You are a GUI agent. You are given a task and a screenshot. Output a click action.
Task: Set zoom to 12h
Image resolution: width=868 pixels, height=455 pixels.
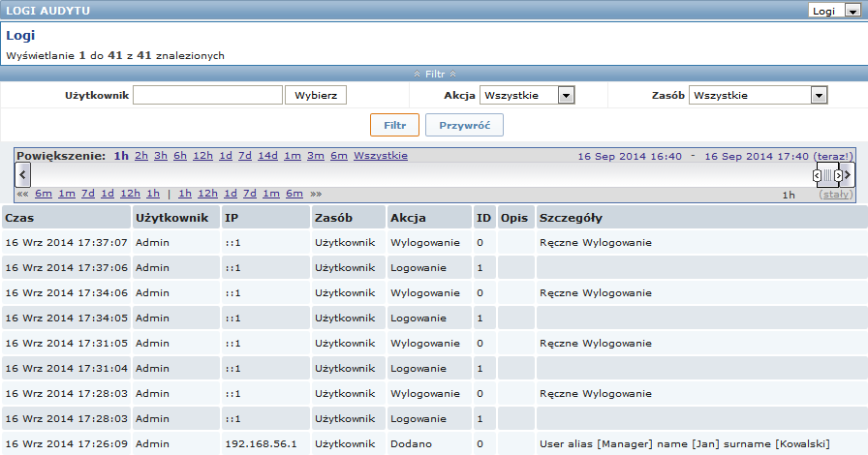click(x=202, y=156)
